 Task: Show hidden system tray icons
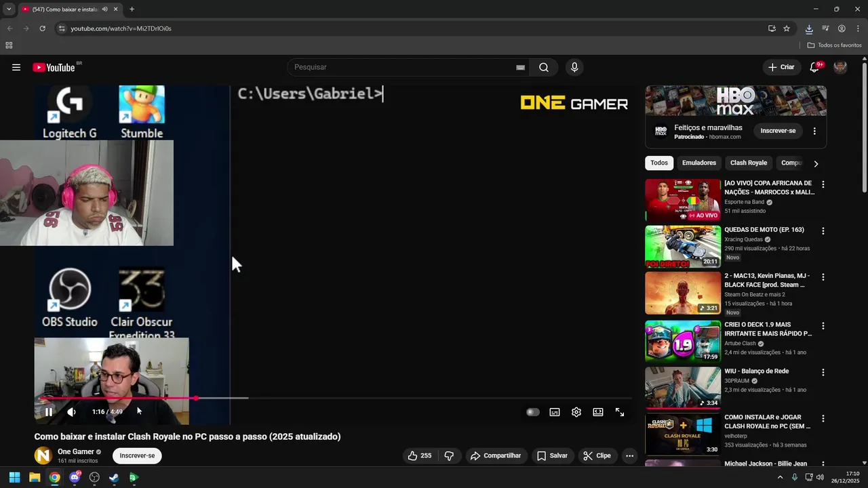(780, 478)
